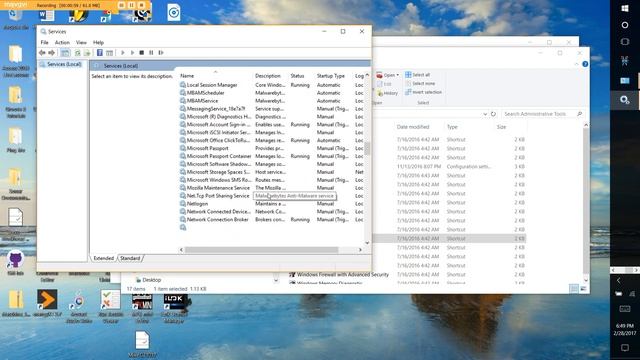Viewport: 640px width, 360px height.
Task: Click the purple cat icon on the desktop
Action: (x=16, y=260)
